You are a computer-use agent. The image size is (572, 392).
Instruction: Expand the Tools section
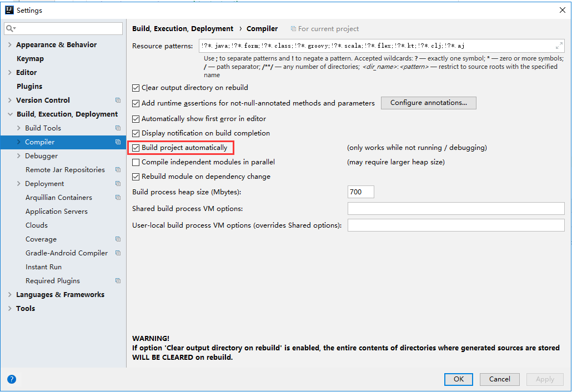(x=10, y=309)
